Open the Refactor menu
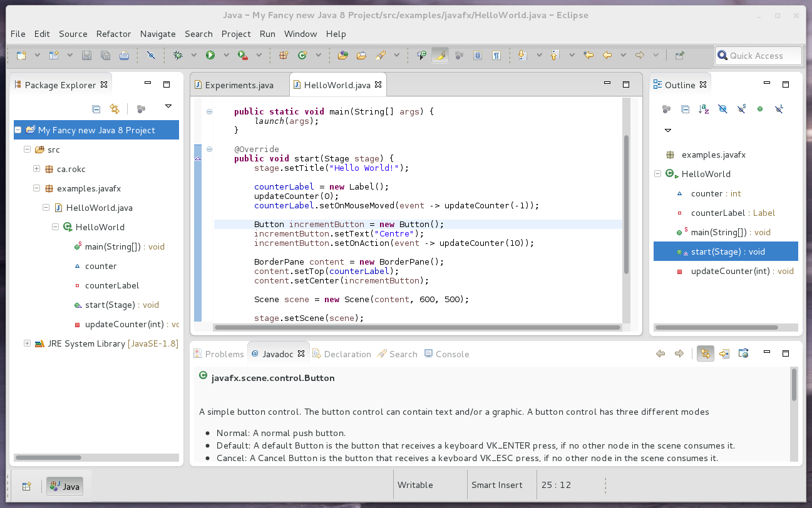812x508 pixels. 113,34
